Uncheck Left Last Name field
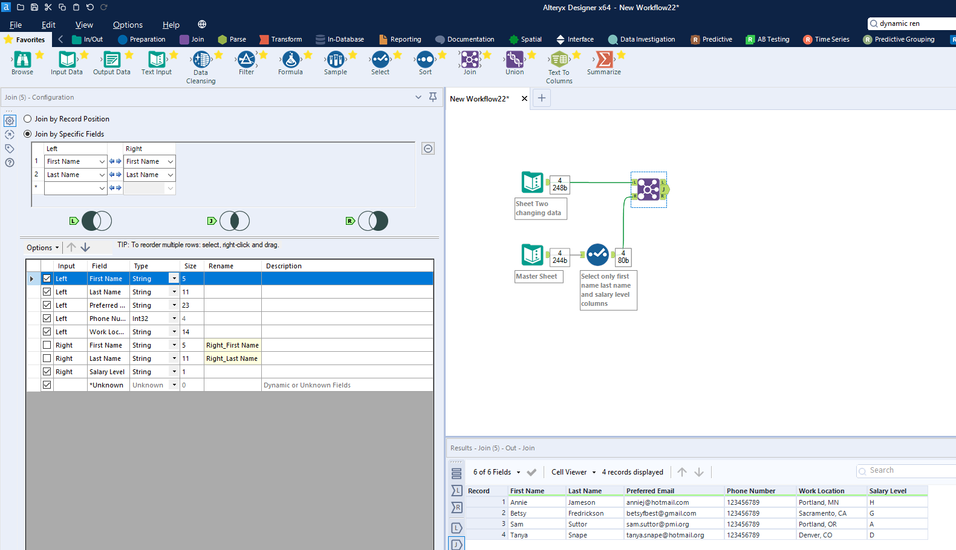 47,291
